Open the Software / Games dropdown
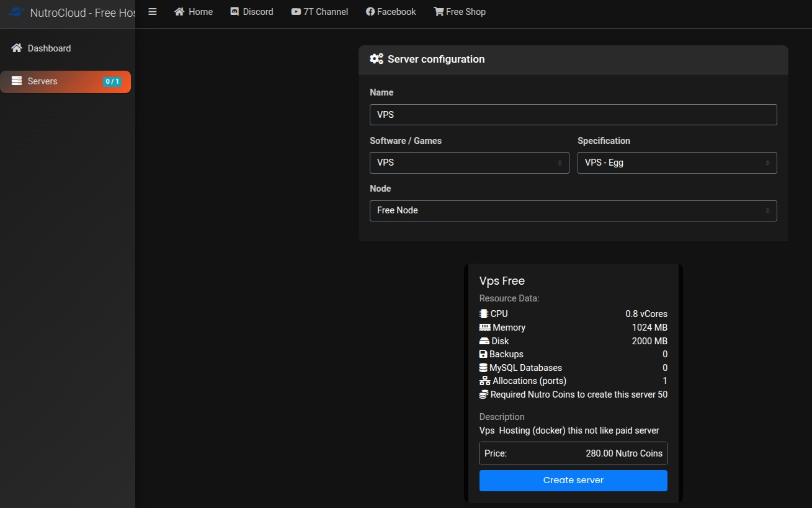The height and width of the screenshot is (508, 812). (470, 163)
